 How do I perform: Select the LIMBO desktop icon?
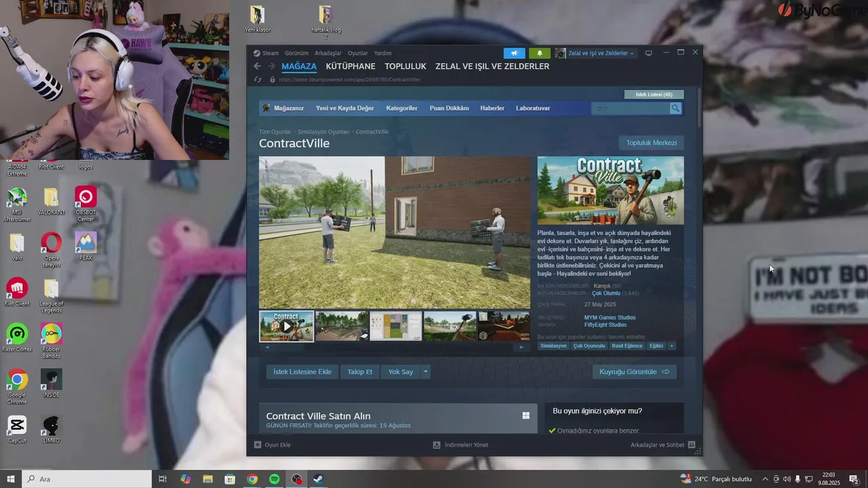tap(52, 429)
